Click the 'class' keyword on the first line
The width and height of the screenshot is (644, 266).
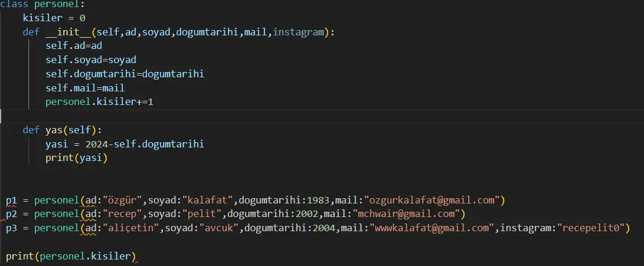coord(14,4)
